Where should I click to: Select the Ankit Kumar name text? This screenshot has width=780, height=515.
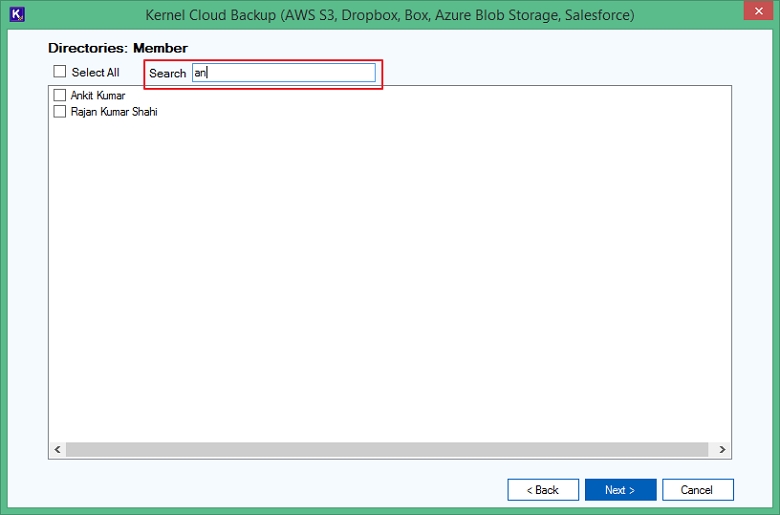(x=98, y=95)
